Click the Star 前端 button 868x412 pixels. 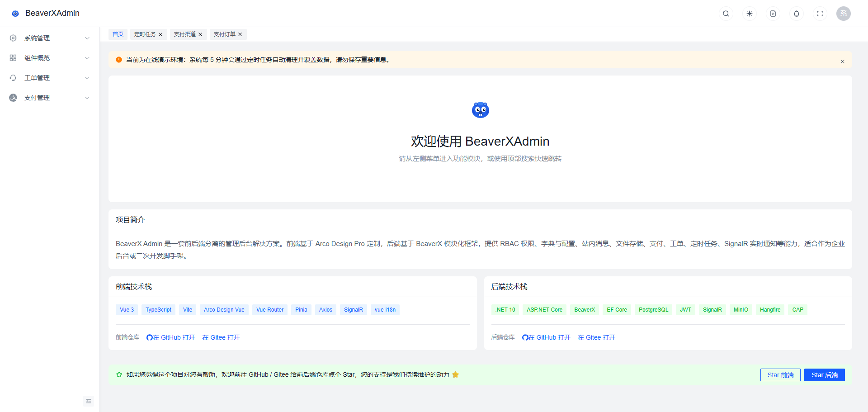tap(780, 375)
